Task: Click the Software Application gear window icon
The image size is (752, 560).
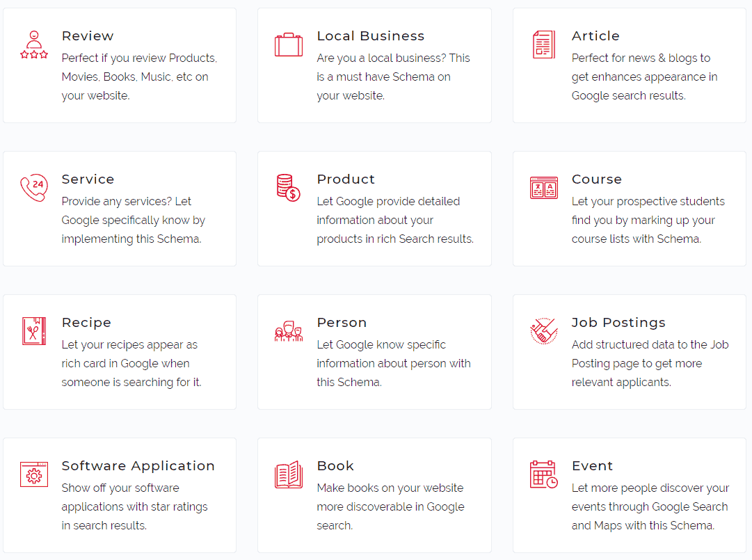Action: coord(34,474)
